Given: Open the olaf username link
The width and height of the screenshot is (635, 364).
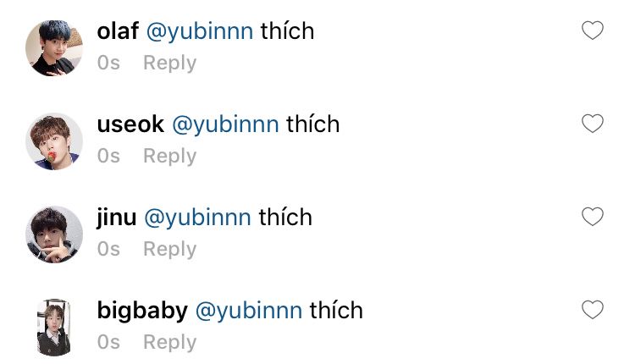Looking at the screenshot, I should pyautogui.click(x=118, y=30).
